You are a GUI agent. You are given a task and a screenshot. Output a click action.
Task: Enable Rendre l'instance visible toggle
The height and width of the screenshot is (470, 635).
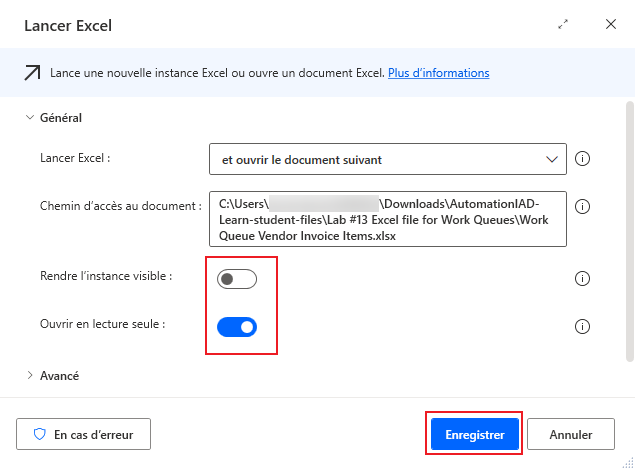(237, 279)
